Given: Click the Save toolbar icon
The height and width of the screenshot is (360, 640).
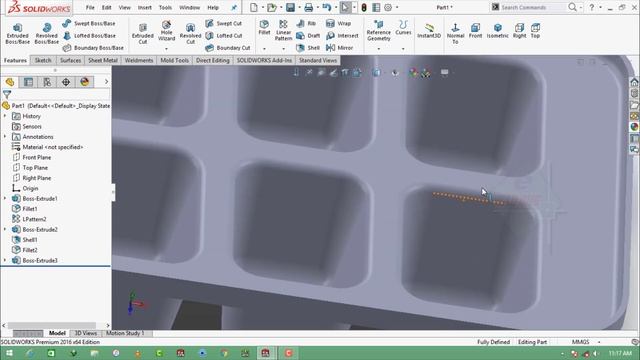Looking at the screenshot, I should 290,7.
